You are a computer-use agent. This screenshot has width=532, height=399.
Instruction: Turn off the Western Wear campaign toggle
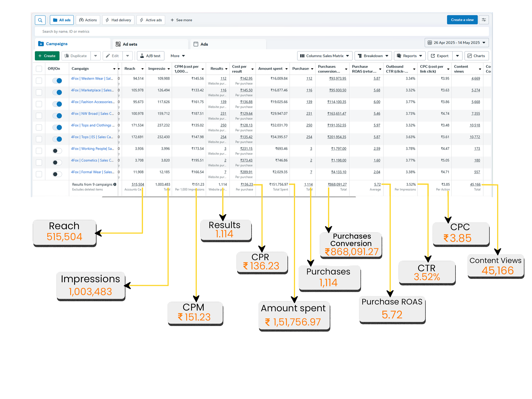[57, 81]
